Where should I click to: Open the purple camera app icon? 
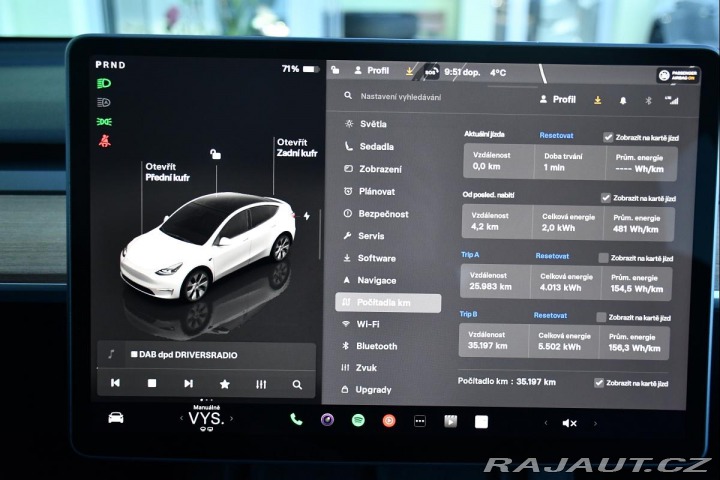(327, 419)
